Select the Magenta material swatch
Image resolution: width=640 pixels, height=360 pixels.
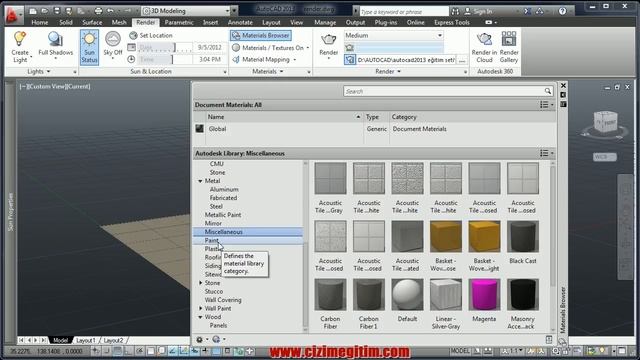[484, 295]
